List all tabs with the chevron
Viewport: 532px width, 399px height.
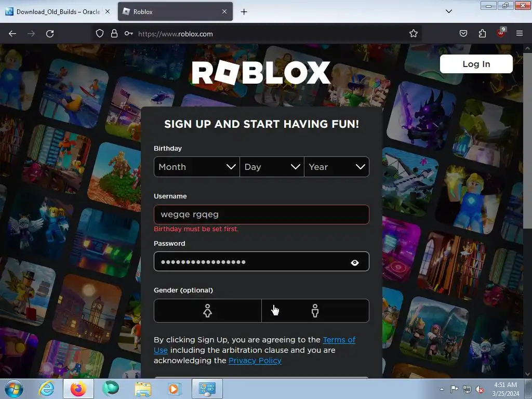coord(448,11)
